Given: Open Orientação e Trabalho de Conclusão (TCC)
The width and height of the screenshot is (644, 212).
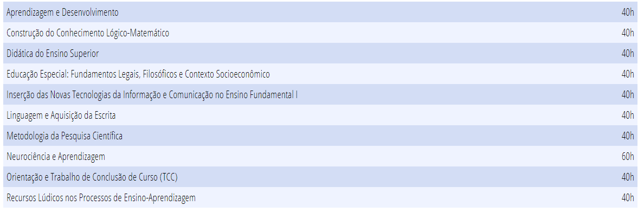Looking at the screenshot, I should (x=92, y=177).
